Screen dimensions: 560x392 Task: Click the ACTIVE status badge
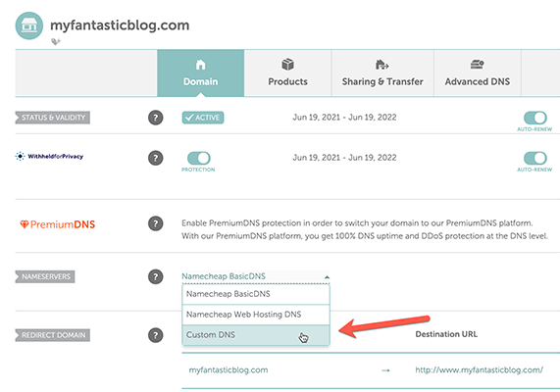point(203,118)
